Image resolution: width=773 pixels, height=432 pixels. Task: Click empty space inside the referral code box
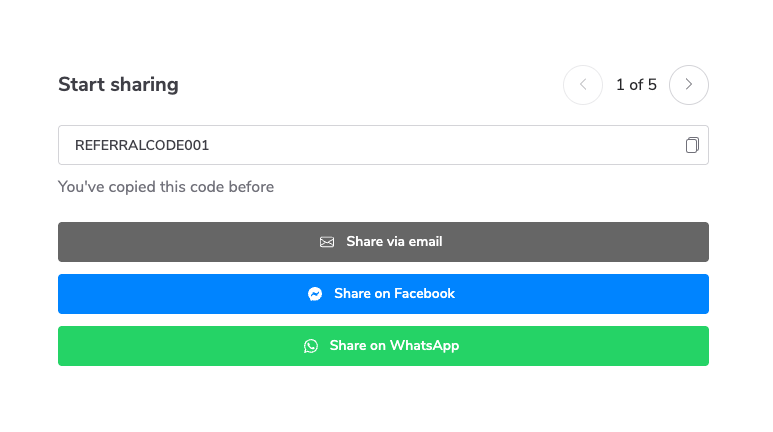click(x=450, y=145)
